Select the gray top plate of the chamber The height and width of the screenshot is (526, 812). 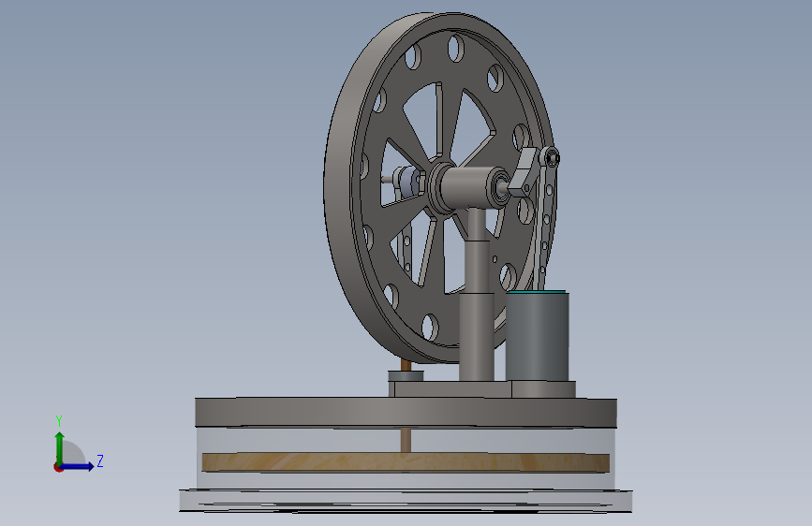coord(406,413)
